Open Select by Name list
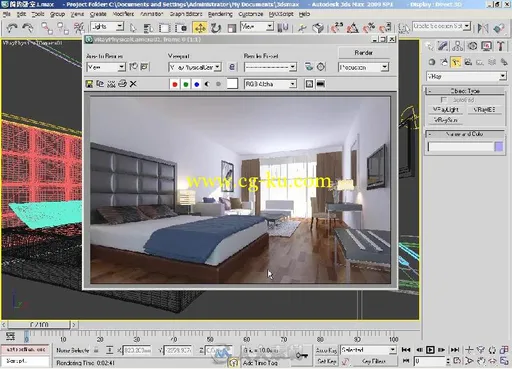The height and width of the screenshot is (369, 512). (x=148, y=28)
